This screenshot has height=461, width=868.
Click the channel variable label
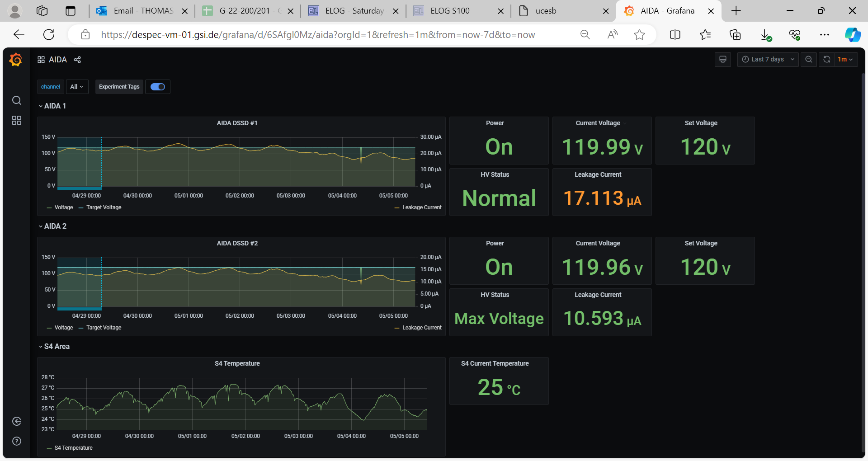(x=51, y=87)
